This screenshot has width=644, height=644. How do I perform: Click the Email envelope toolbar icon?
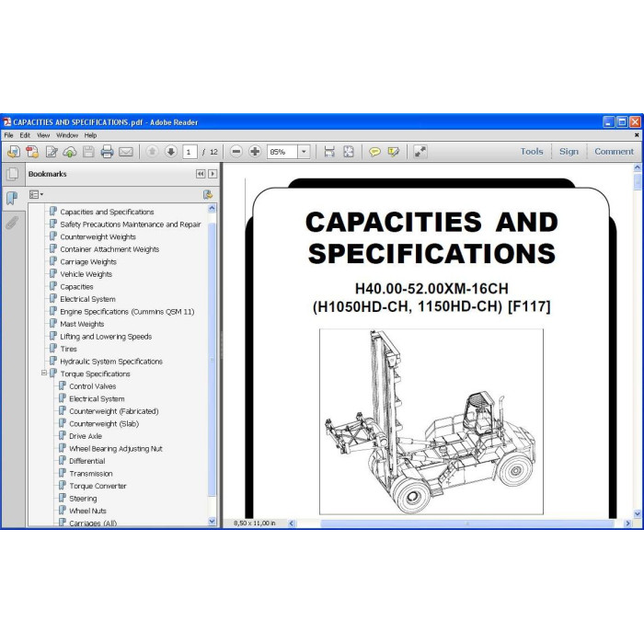click(126, 152)
